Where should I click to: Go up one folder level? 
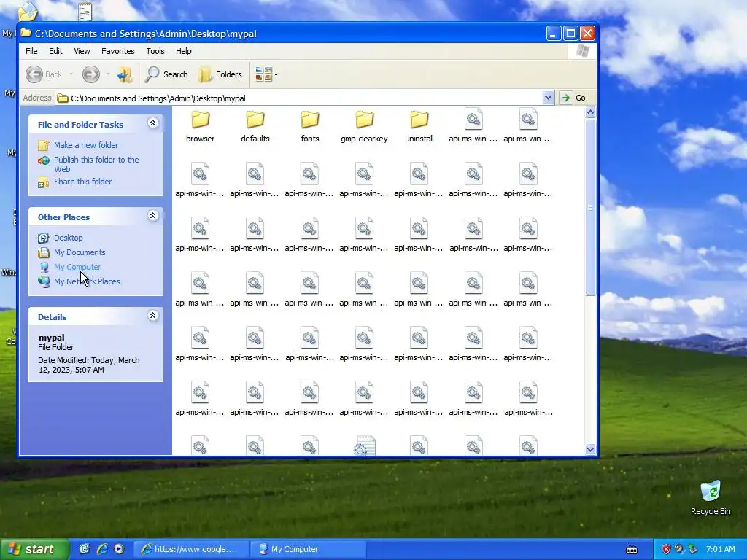[125, 74]
